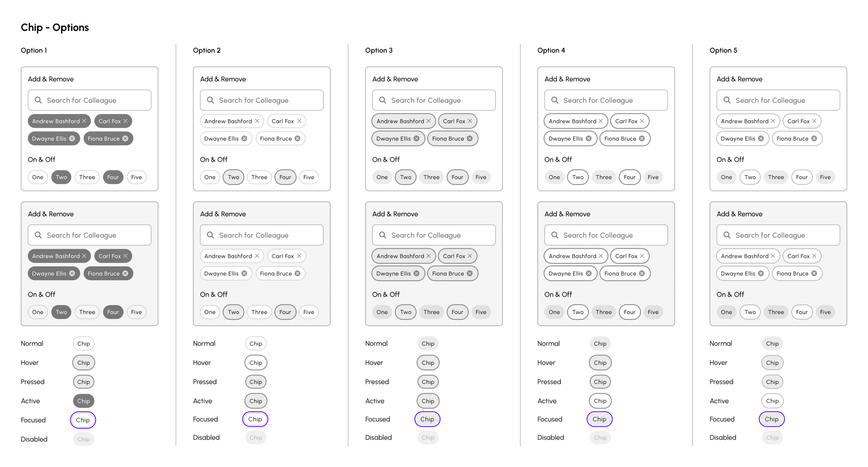The width and height of the screenshot is (868, 467).
Task: Toggle the Five chip in Option 5 white panel
Action: click(825, 177)
